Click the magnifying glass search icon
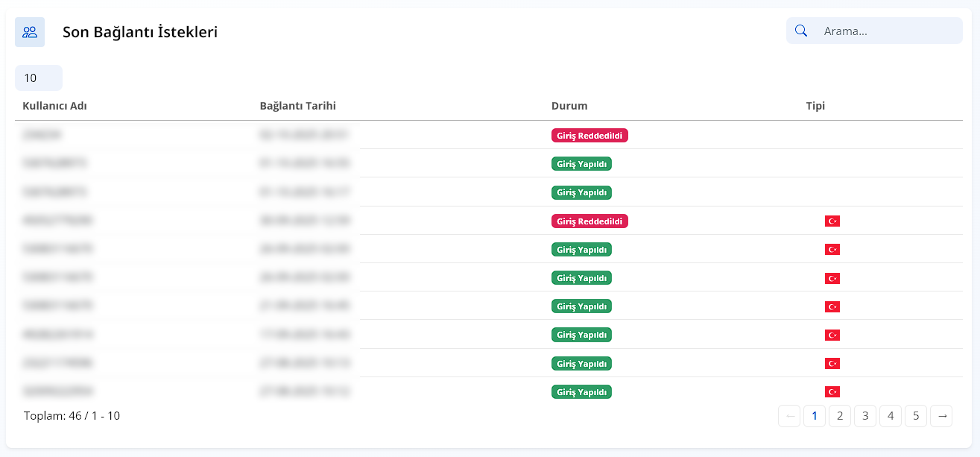This screenshot has width=980, height=457. click(x=801, y=31)
